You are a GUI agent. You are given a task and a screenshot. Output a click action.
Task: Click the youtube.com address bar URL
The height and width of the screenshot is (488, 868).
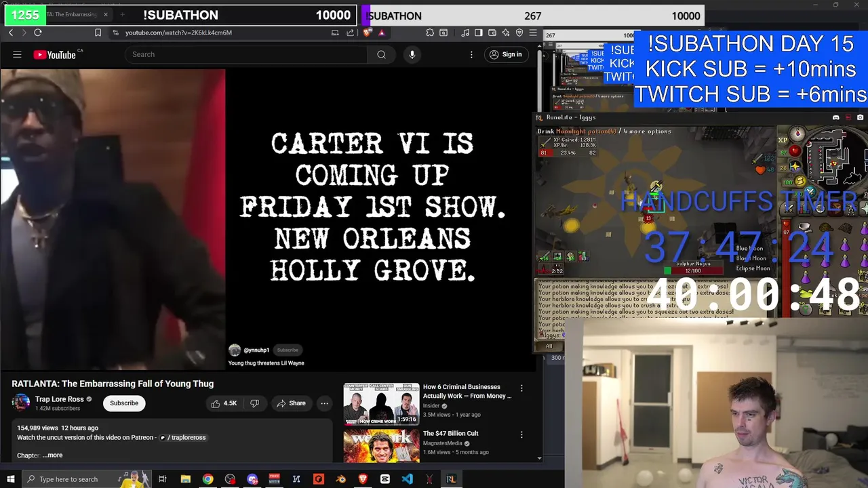point(178,33)
